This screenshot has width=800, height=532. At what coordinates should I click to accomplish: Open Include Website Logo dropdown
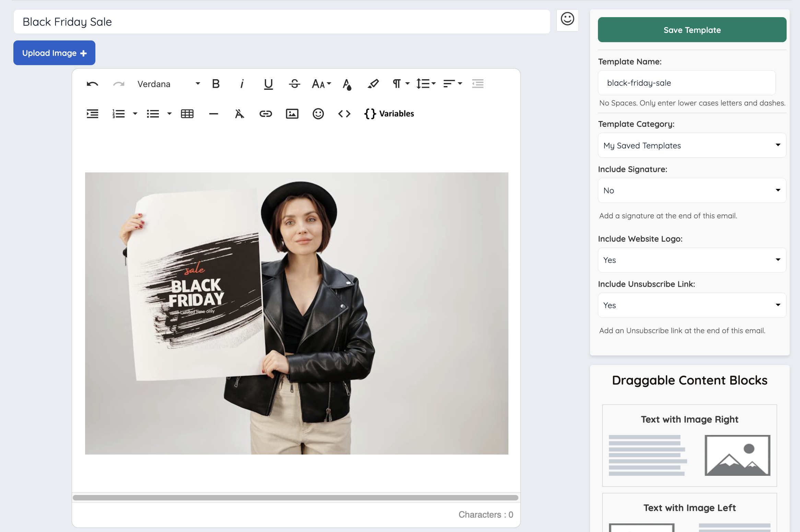pos(692,260)
